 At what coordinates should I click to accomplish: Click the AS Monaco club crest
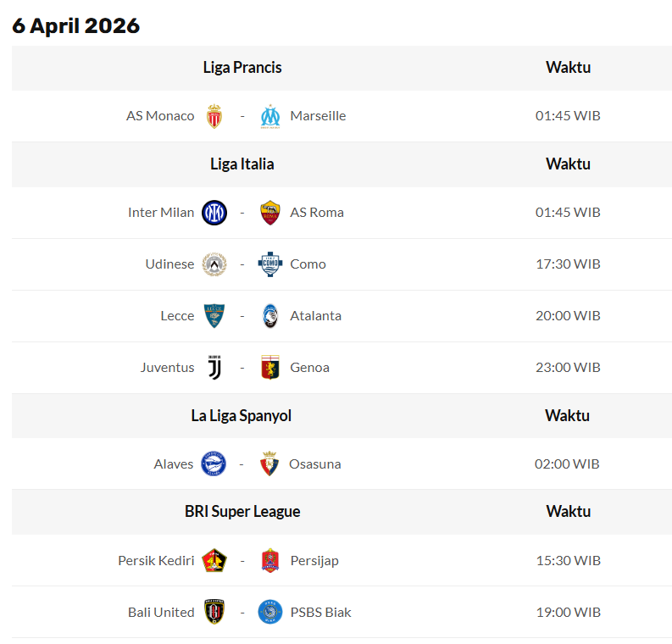click(214, 116)
